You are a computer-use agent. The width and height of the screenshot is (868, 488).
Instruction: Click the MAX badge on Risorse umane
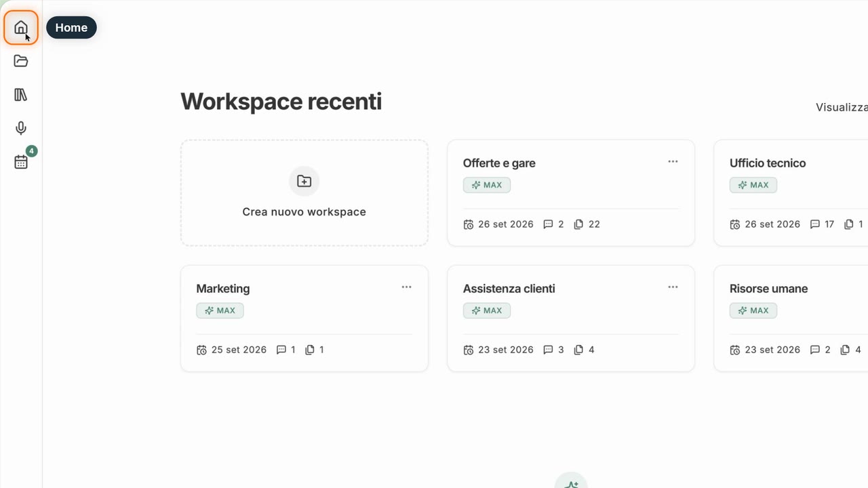pos(753,310)
